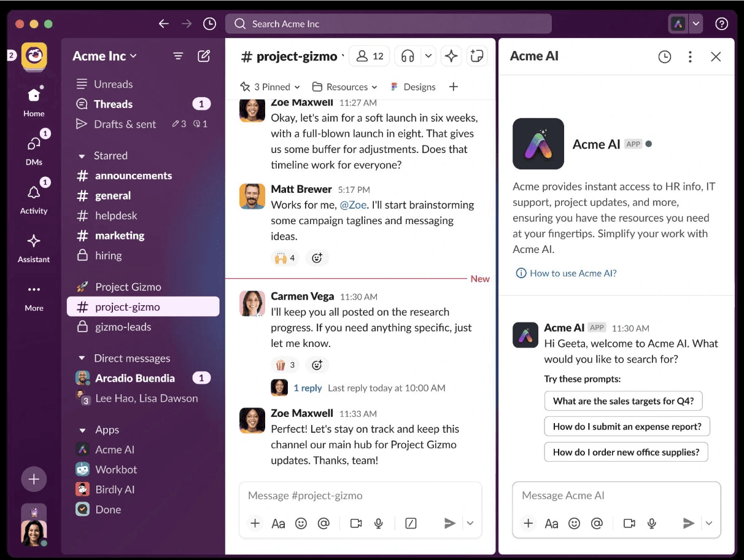This screenshot has height=560, width=744.
Task: Click the Message Acme AI input
Action: coord(616,496)
